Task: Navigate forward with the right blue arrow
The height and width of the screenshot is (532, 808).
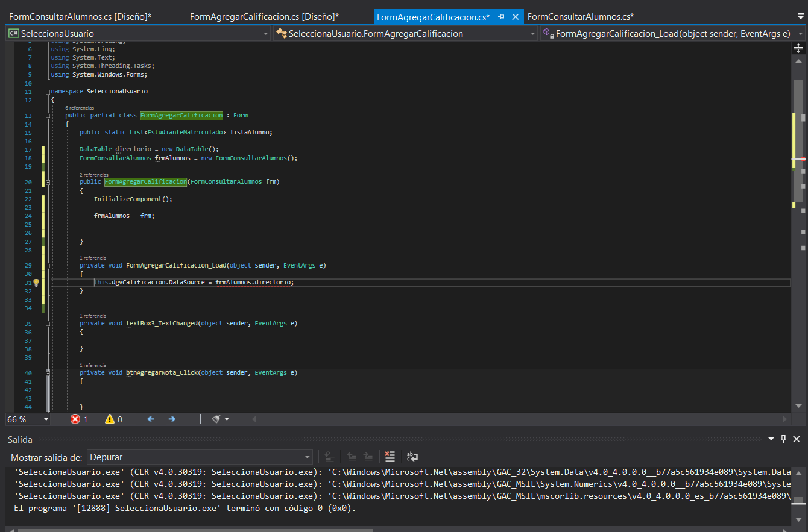Action: click(x=172, y=419)
